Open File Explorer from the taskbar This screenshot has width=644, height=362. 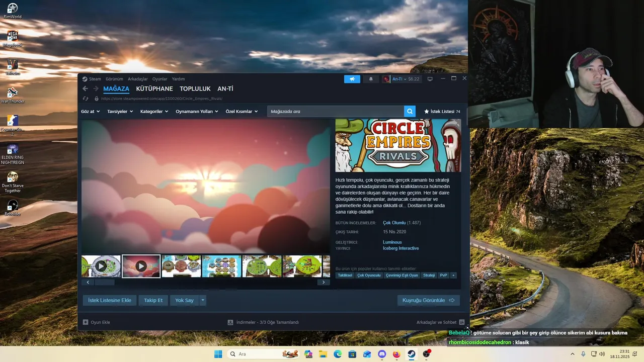(x=323, y=354)
